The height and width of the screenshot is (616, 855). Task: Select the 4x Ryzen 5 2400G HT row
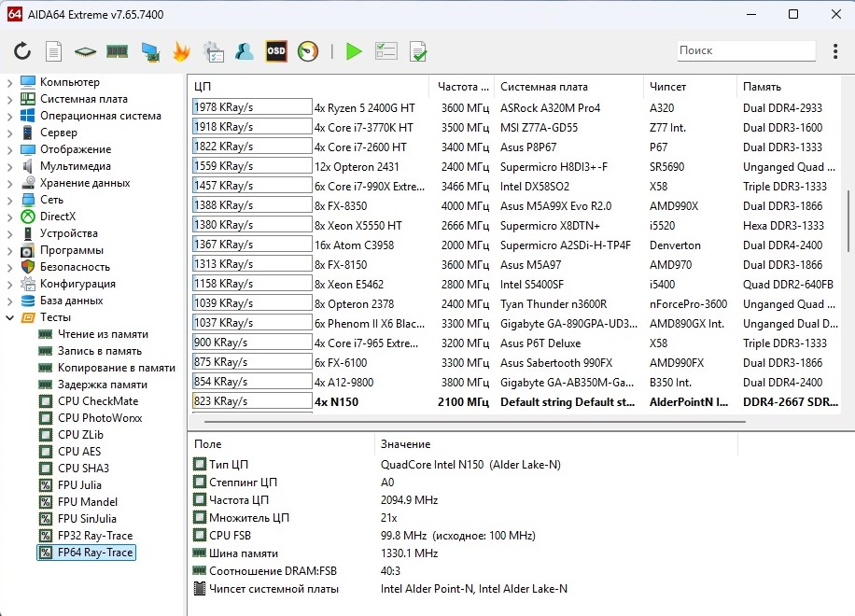[364, 107]
